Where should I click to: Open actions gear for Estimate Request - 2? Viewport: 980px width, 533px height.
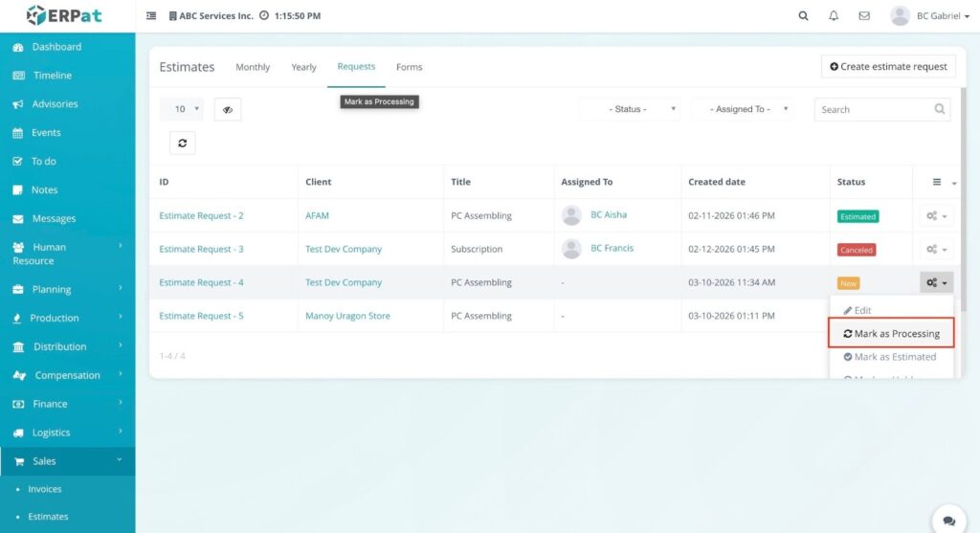point(936,216)
